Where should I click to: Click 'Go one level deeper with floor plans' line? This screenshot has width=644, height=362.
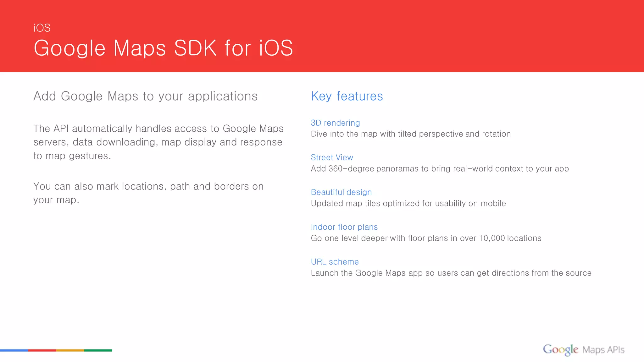426,239
